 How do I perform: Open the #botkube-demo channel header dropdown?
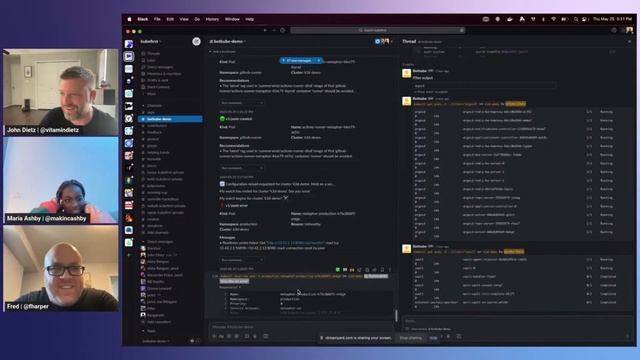click(228, 42)
